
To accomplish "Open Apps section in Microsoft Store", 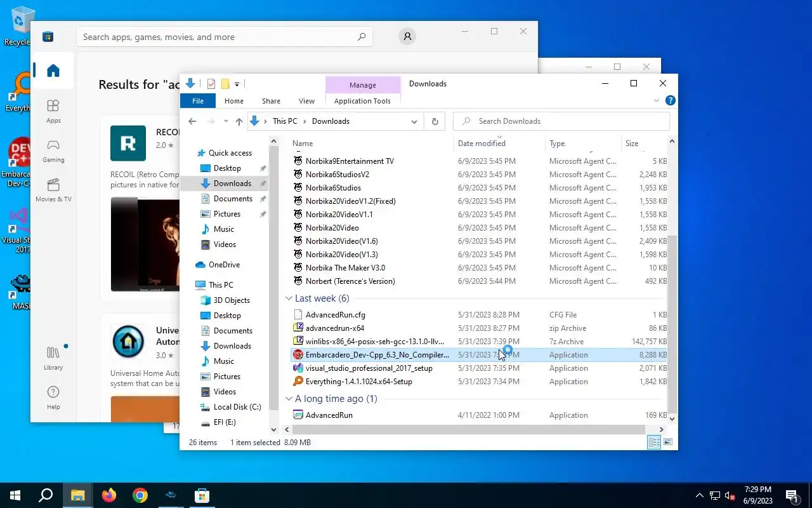I will tap(53, 111).
